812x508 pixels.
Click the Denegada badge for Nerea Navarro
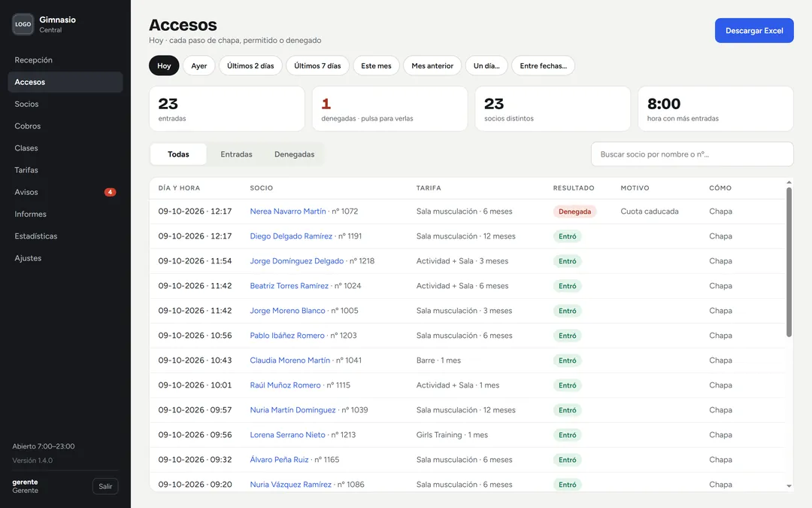tap(574, 211)
